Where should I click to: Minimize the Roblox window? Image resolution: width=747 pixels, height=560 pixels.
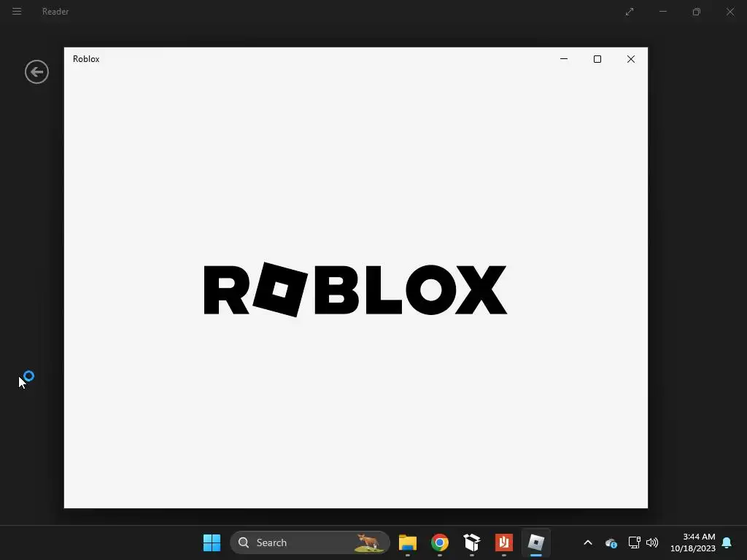564,59
